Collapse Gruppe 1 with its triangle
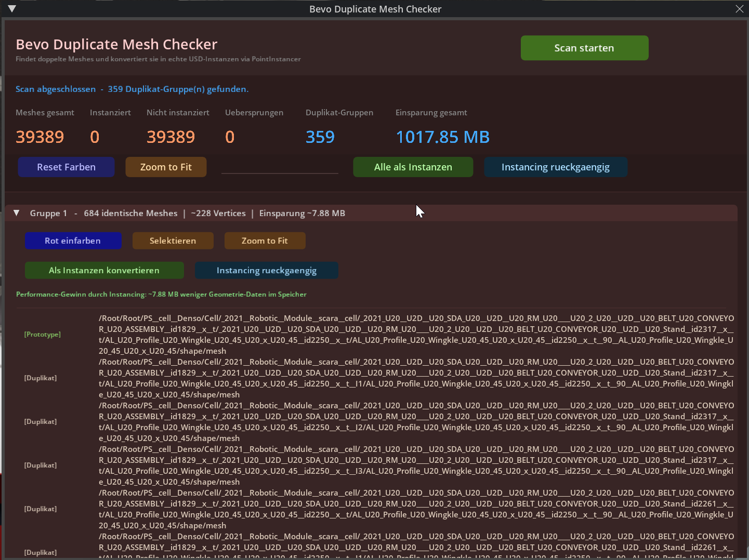The height and width of the screenshot is (560, 749). click(17, 213)
